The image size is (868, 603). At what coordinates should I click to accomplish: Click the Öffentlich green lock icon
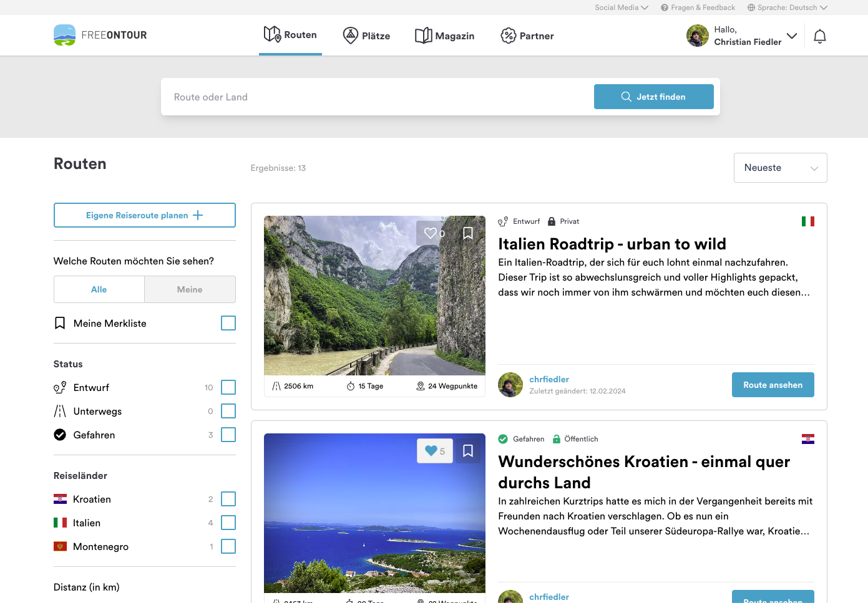tap(557, 439)
